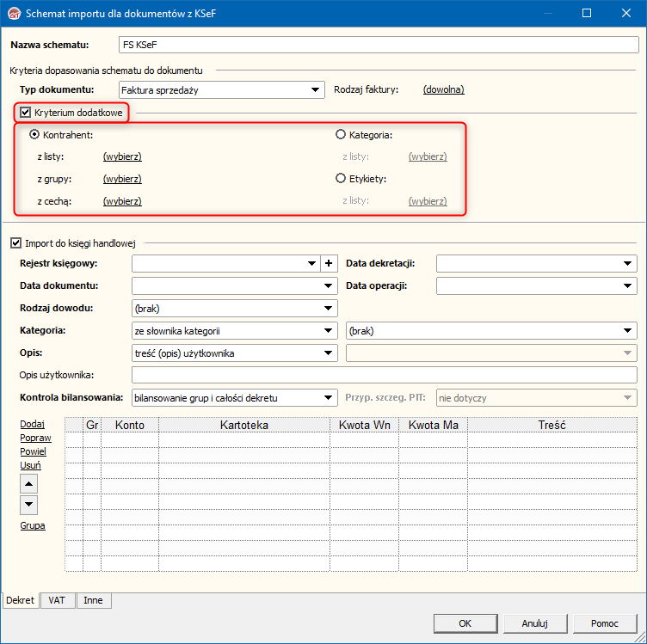Switch to the Inne tab

tap(93, 601)
